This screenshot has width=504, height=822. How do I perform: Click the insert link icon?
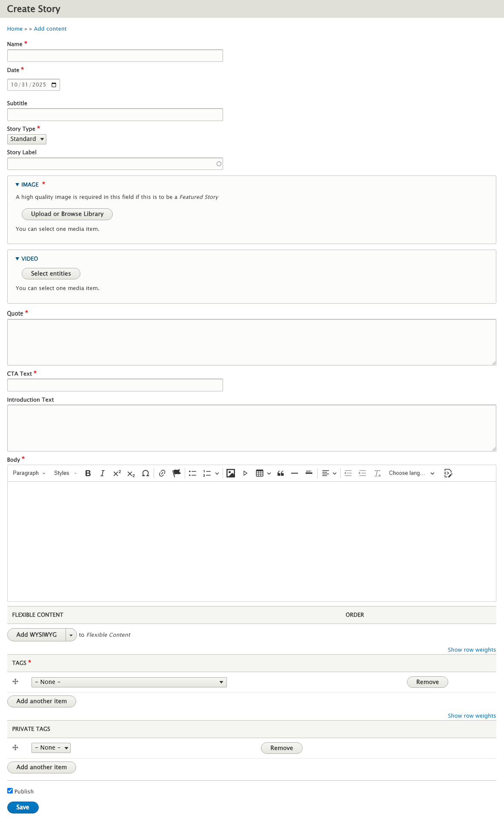point(162,473)
